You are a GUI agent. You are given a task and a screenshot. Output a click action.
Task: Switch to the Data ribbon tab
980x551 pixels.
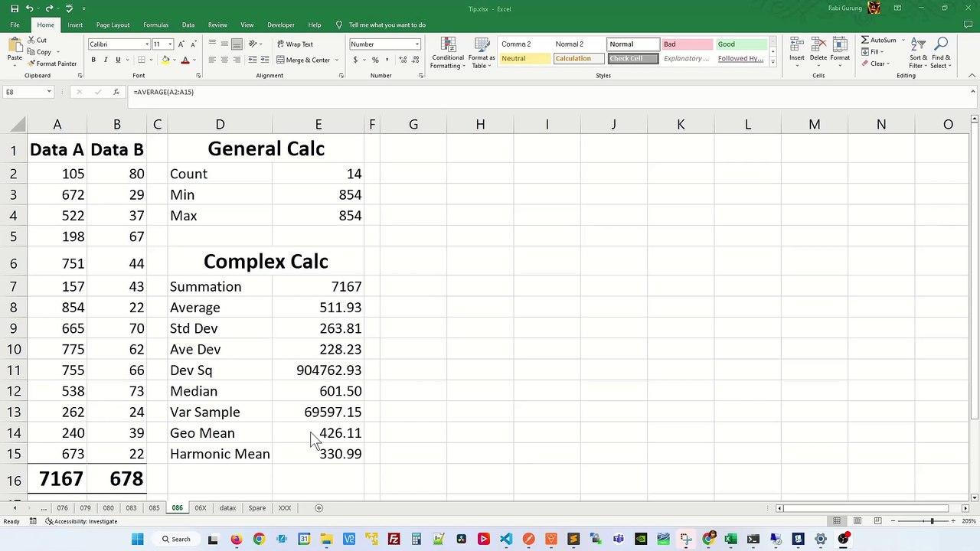click(x=188, y=24)
